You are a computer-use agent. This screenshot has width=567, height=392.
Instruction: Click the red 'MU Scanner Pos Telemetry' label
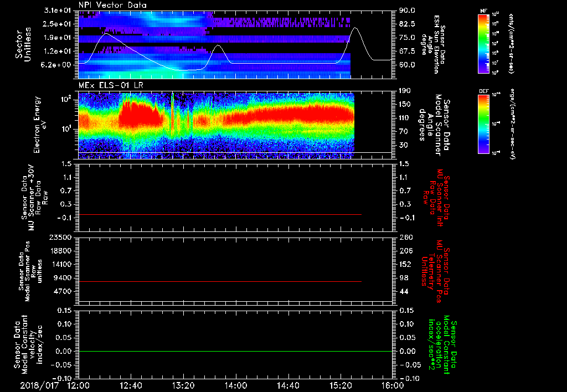coord(435,271)
